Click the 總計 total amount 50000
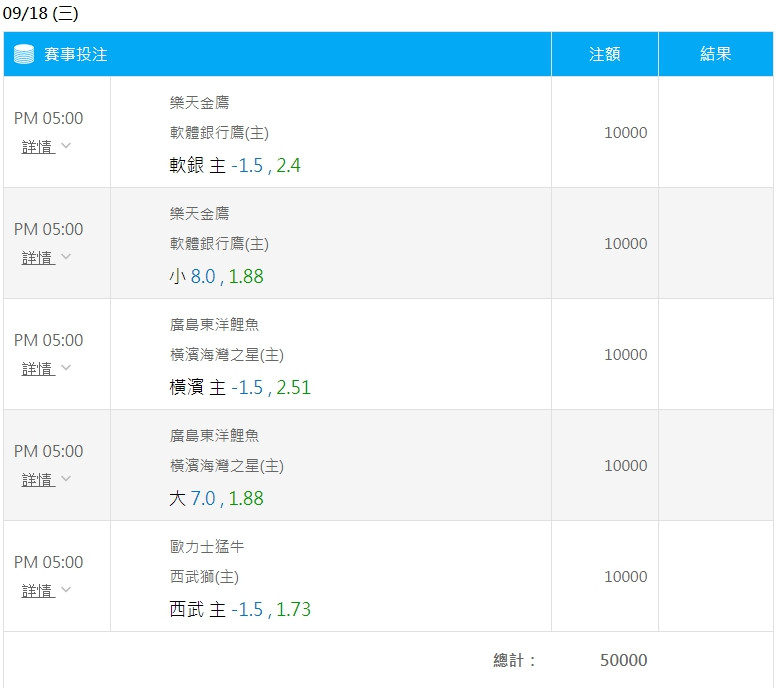Image resolution: width=776 pixels, height=688 pixels. [x=624, y=660]
